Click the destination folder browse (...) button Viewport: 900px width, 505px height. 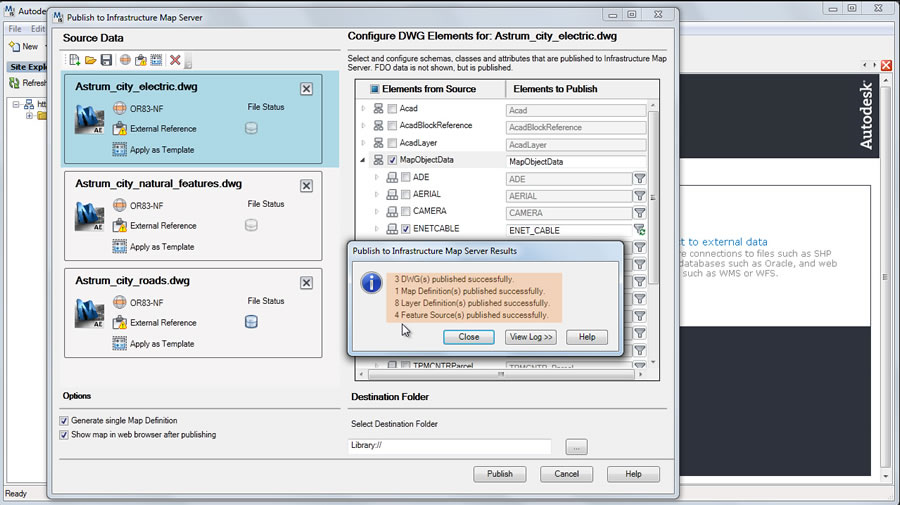[x=576, y=446]
